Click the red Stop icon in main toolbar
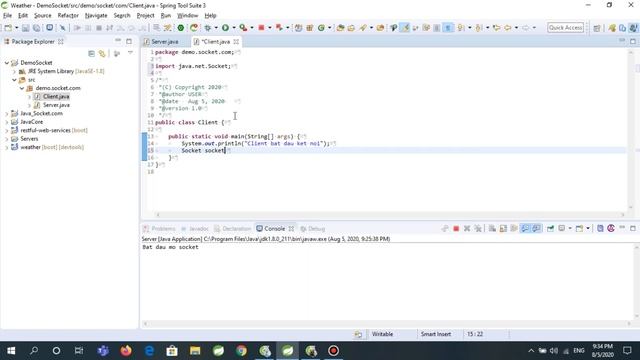 point(261,28)
